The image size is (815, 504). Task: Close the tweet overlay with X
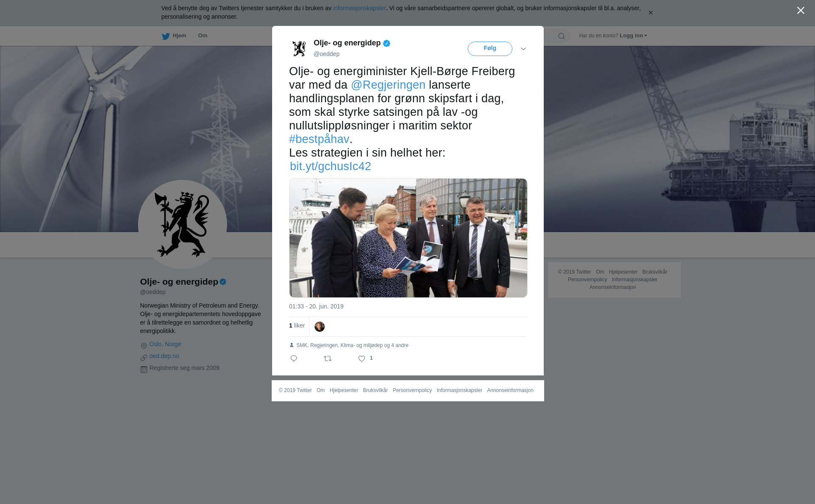click(801, 11)
